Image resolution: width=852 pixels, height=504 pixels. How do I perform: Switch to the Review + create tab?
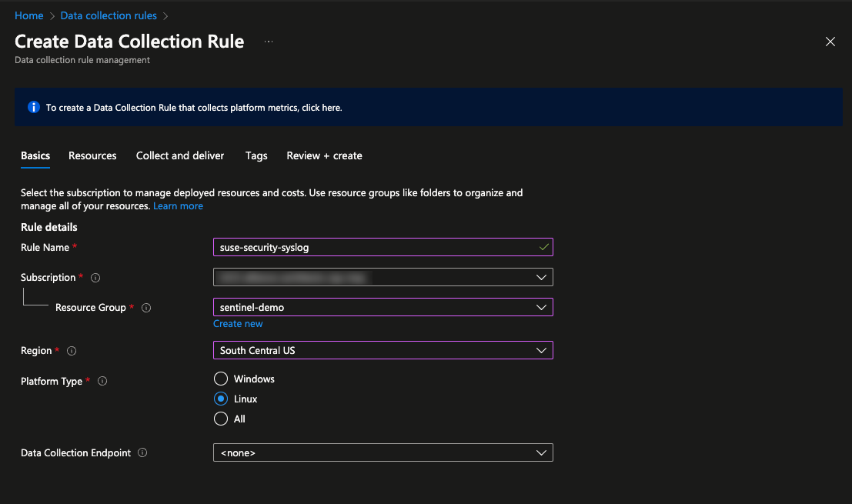(x=324, y=155)
